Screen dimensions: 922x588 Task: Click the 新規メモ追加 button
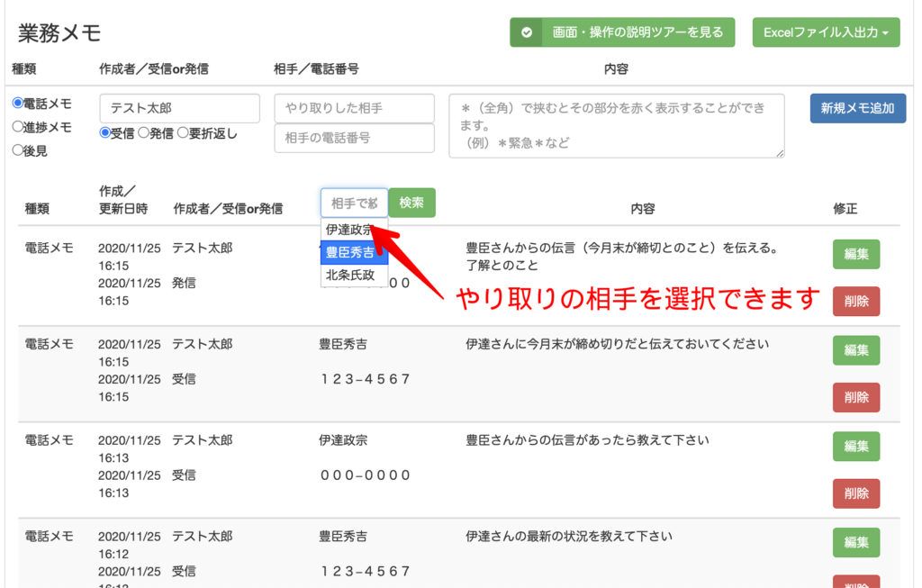click(x=857, y=108)
